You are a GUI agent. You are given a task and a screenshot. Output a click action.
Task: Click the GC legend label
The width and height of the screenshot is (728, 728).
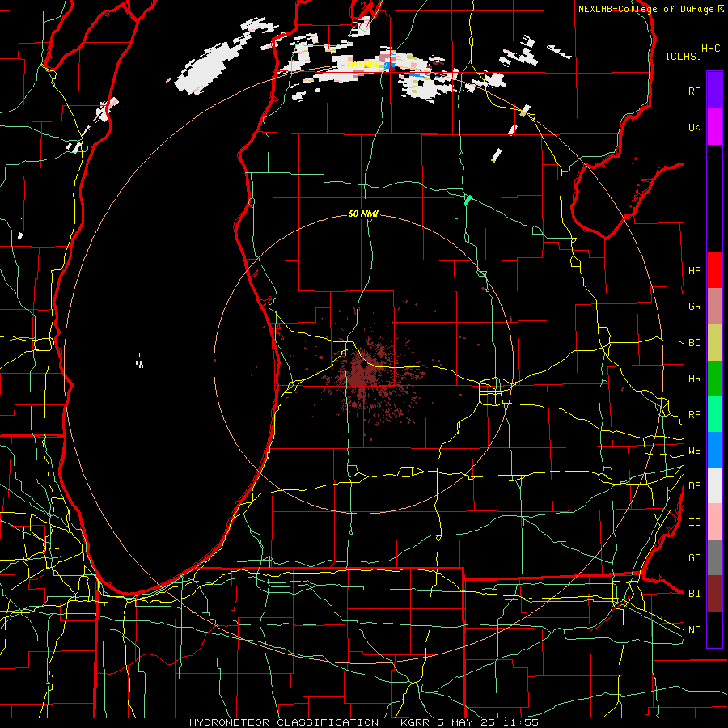[x=695, y=558]
